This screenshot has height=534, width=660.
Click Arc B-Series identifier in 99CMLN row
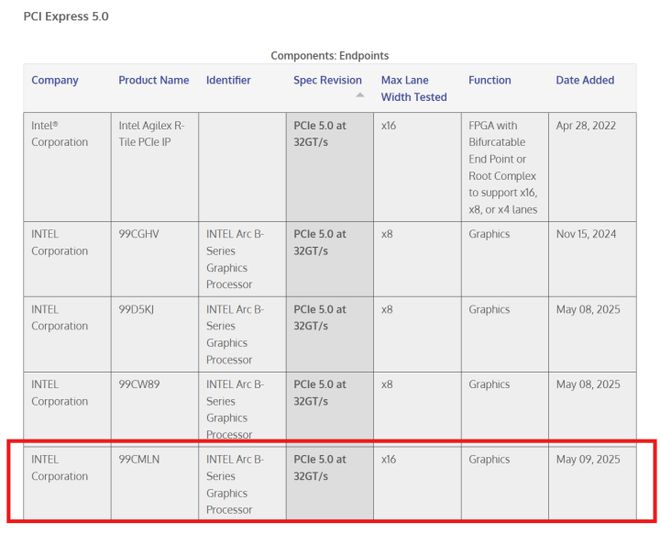(x=235, y=484)
